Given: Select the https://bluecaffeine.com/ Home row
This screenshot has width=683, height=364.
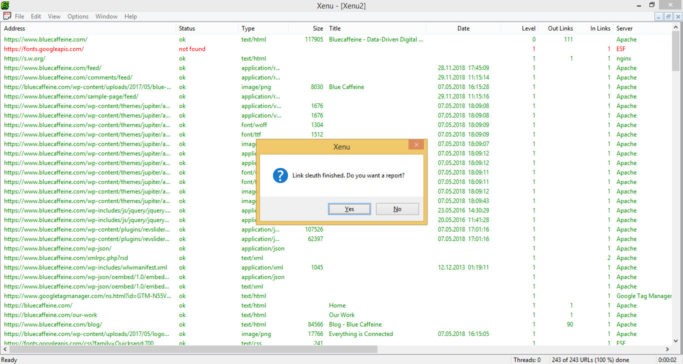Looking at the screenshot, I should point(336,305).
